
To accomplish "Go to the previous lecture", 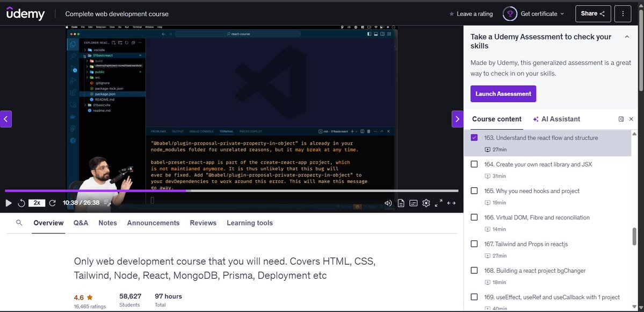I will (x=6, y=119).
